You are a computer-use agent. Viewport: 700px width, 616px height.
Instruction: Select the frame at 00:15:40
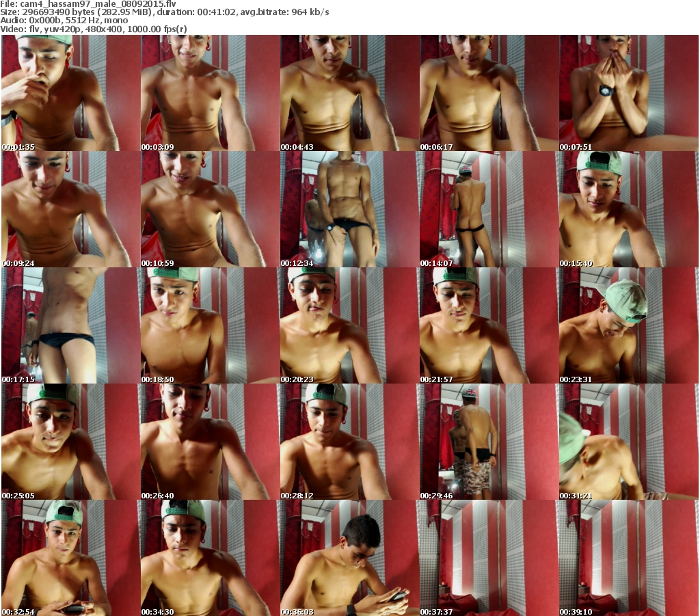(x=629, y=209)
